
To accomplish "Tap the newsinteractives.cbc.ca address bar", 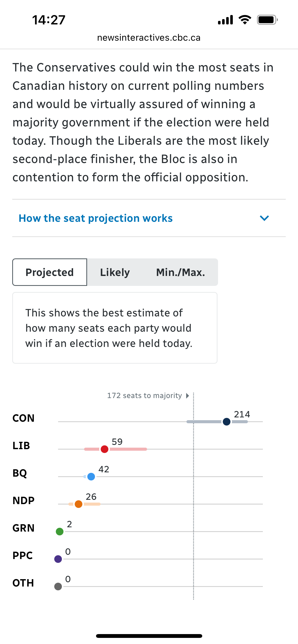I will [149, 38].
